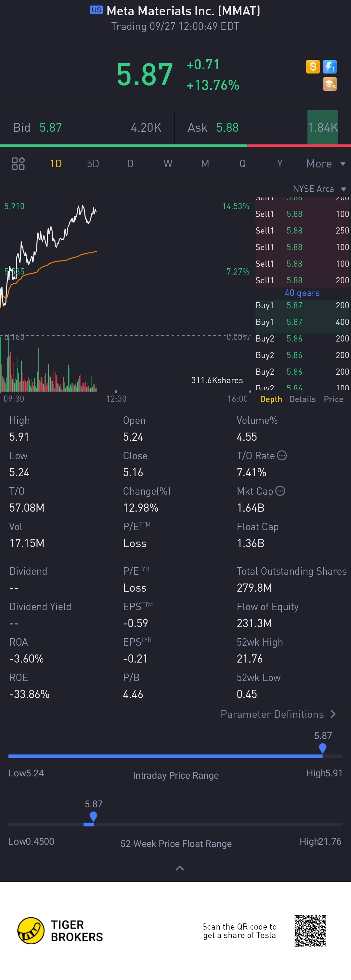Open the chart layout grid icon
The height and width of the screenshot is (980, 351).
18,164
